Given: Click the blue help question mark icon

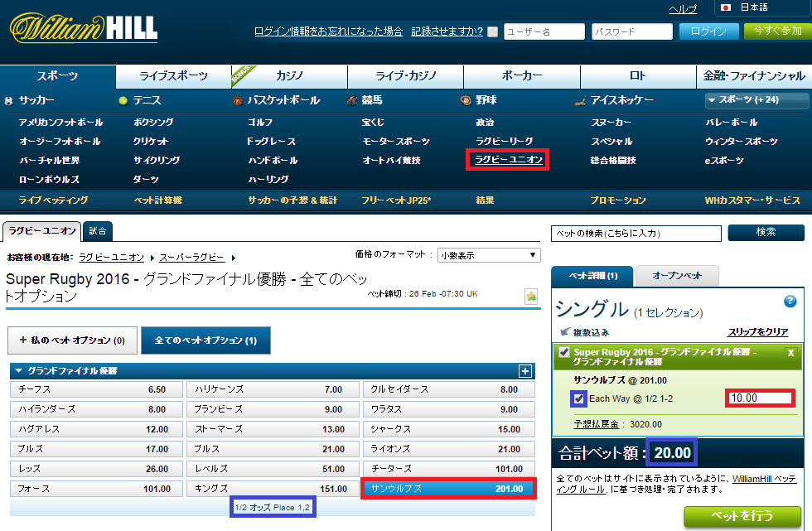Looking at the screenshot, I should [x=790, y=302].
